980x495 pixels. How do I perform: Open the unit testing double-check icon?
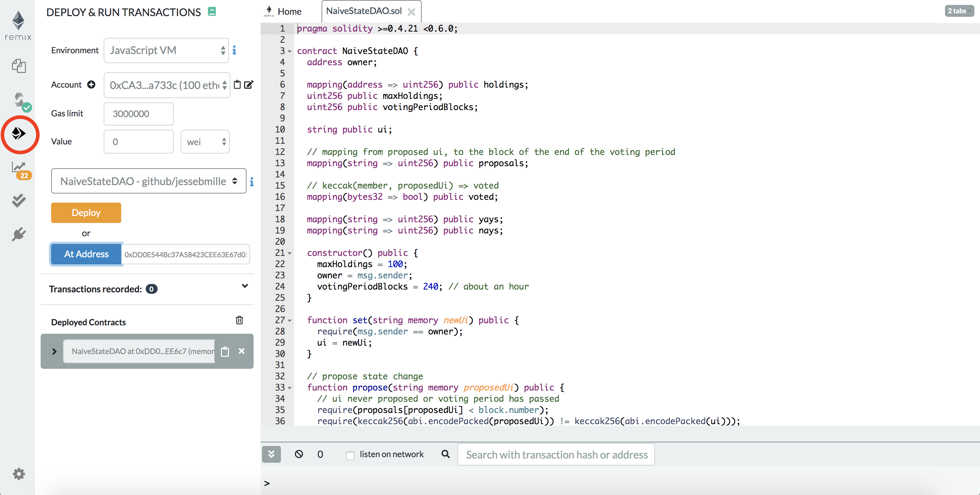(18, 200)
